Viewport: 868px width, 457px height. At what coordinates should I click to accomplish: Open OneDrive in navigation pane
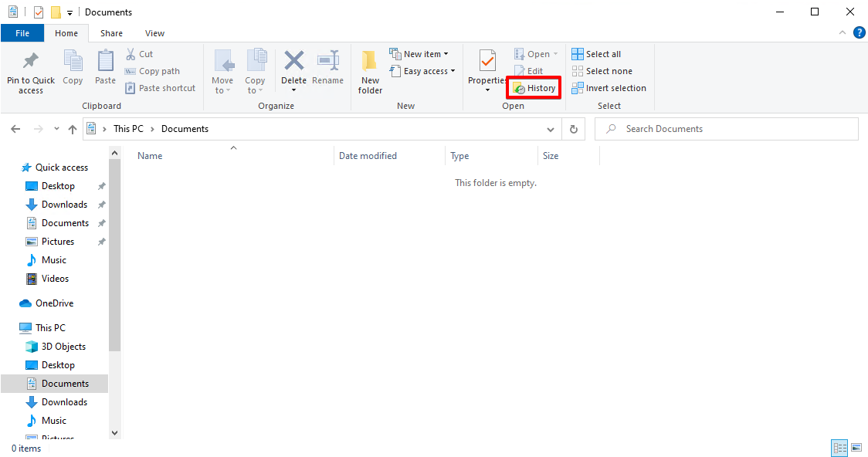(54, 303)
